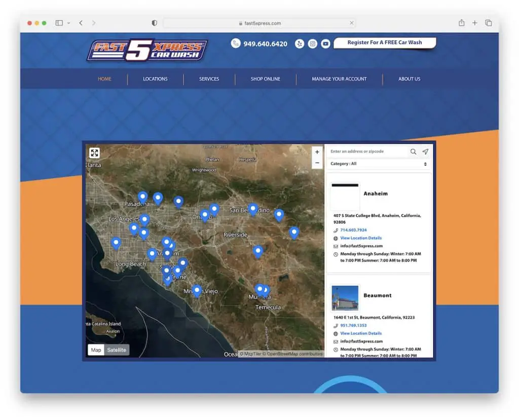The image size is (519, 420).
Task: Open the LOCATIONS menu item
Action: coord(155,79)
